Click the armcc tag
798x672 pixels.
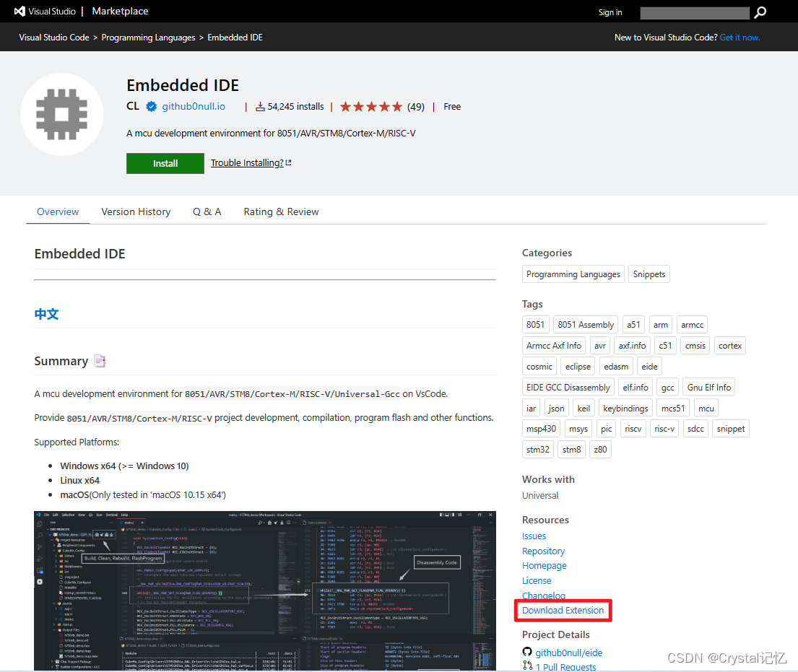pos(692,325)
